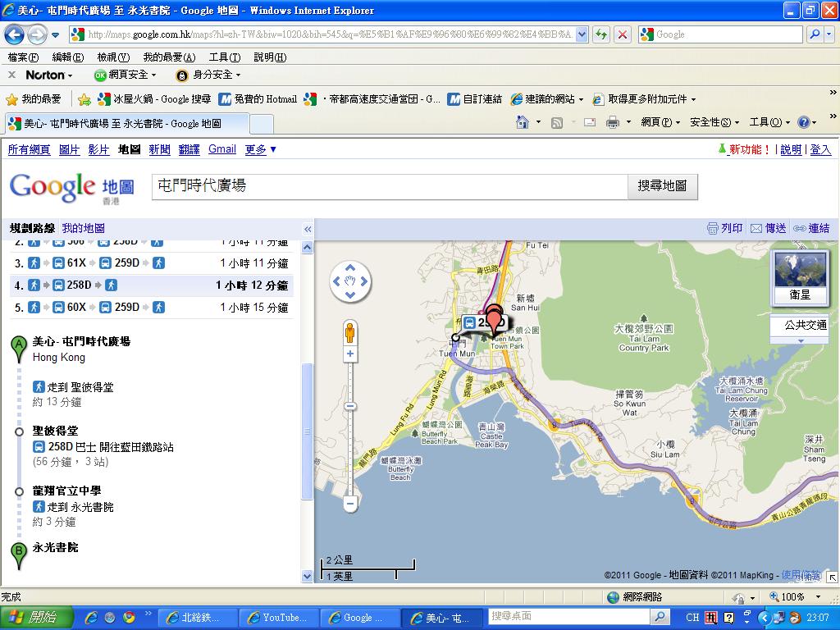Open the 工具(T) menu

click(x=225, y=57)
